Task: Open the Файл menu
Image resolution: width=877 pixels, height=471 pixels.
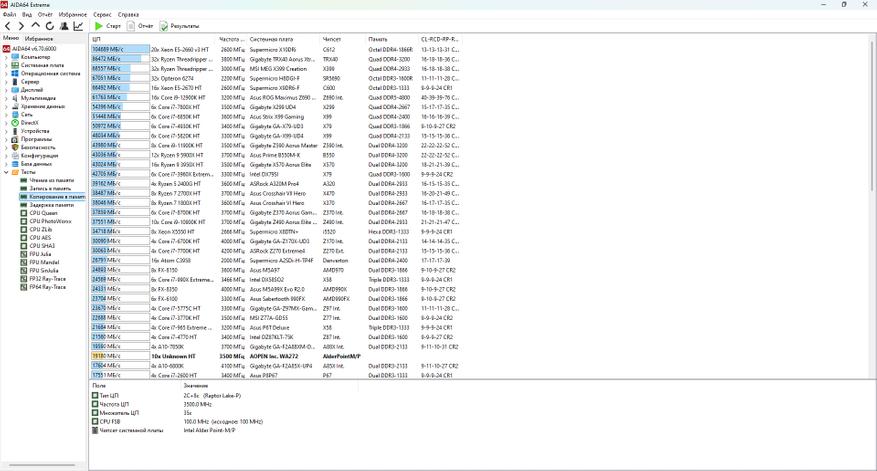Action: 10,15
